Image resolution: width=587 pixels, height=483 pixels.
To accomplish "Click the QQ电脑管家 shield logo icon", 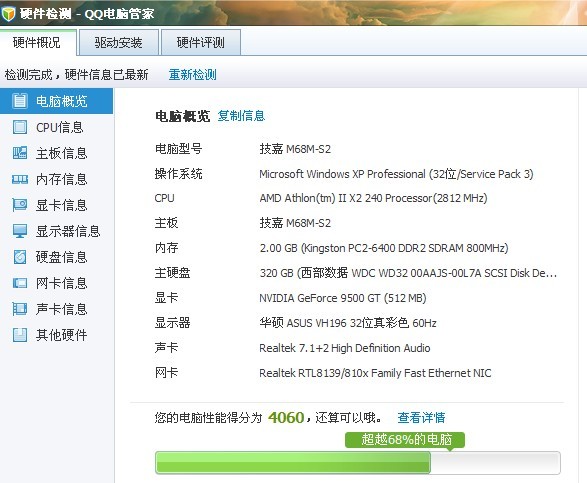I will pos(8,13).
